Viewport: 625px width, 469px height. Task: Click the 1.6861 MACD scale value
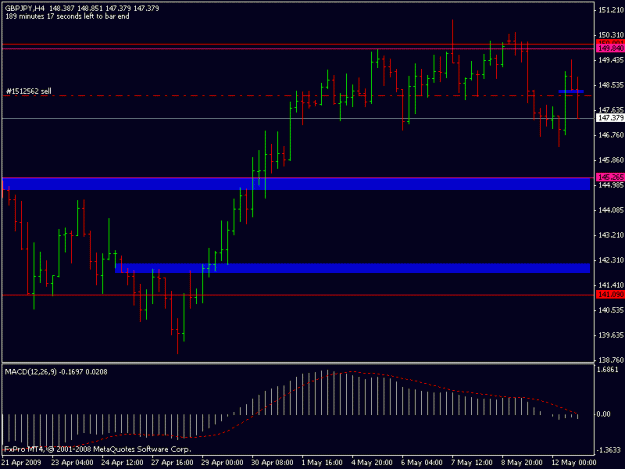pyautogui.click(x=608, y=369)
